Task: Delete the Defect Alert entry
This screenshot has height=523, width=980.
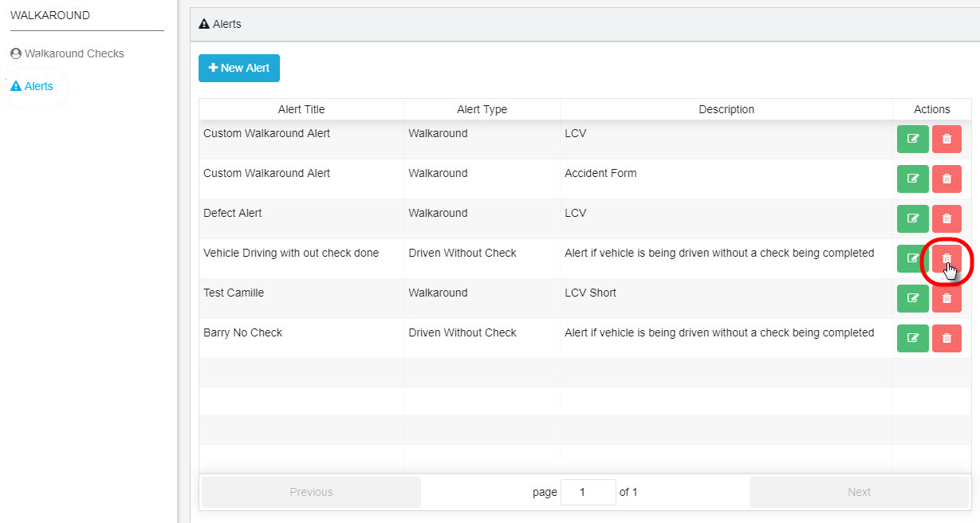Action: pyautogui.click(x=947, y=218)
